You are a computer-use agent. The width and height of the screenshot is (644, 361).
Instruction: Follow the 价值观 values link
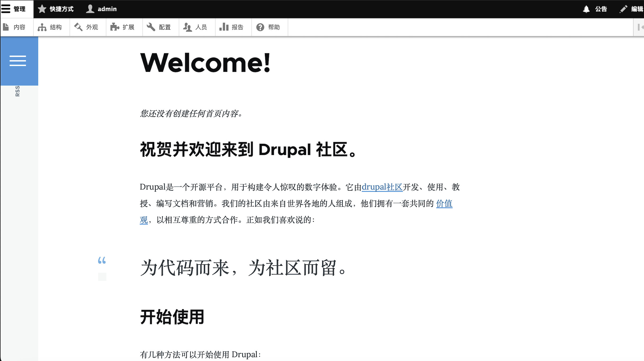pyautogui.click(x=444, y=204)
